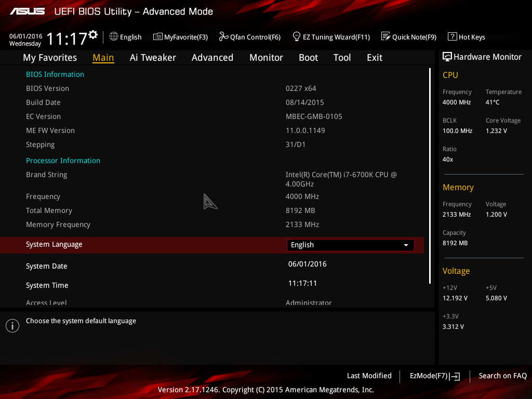Click the memory Capacity label in Hardware Monitor
This screenshot has height=399, width=532.
tap(454, 233)
